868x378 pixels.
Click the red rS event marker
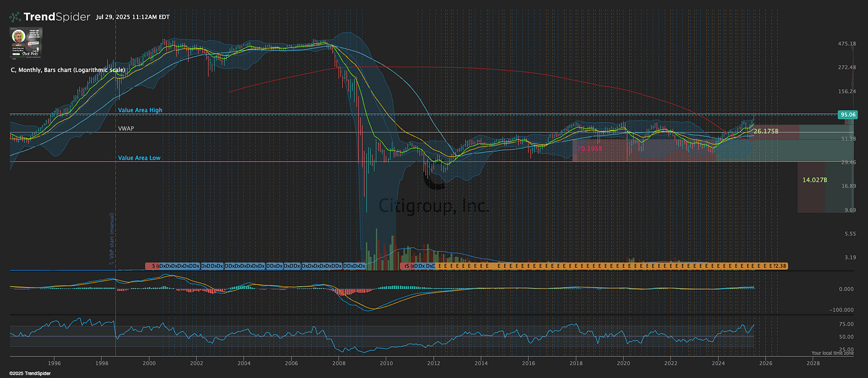(x=407, y=265)
